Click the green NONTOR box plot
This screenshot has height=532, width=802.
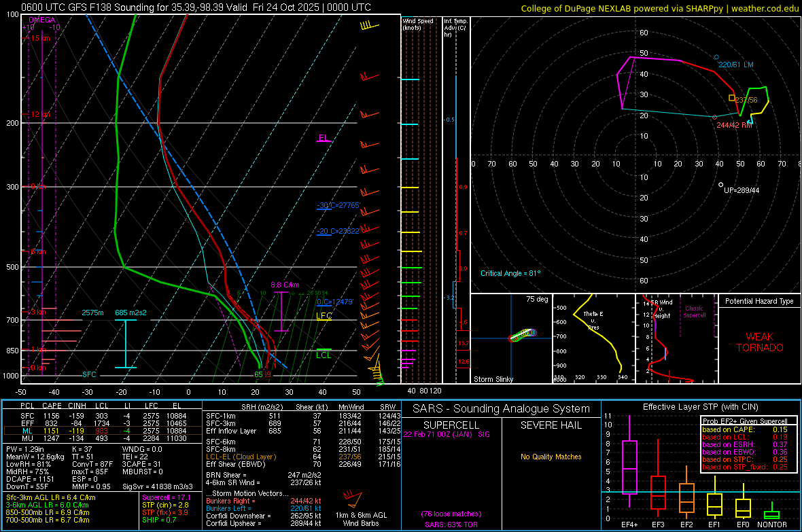[x=771, y=514]
